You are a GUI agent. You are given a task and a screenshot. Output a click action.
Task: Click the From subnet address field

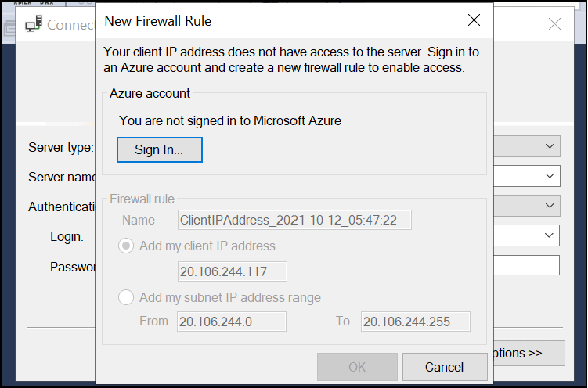pyautogui.click(x=232, y=322)
